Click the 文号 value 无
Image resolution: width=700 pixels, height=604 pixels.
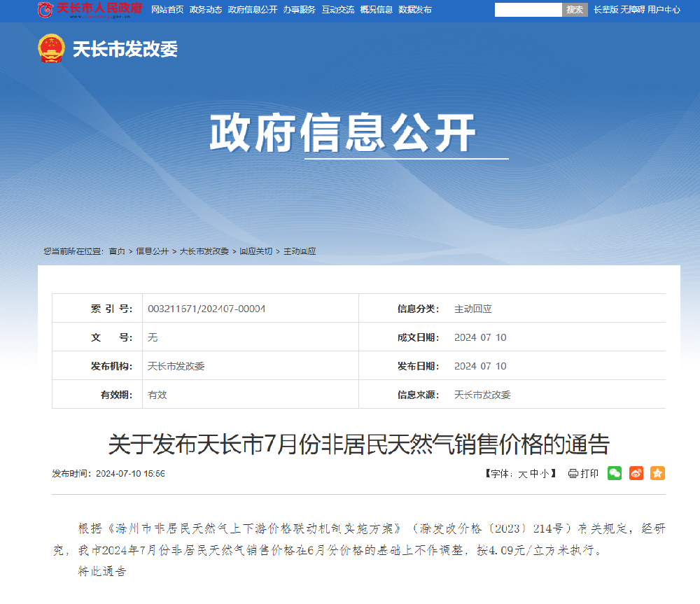click(153, 337)
